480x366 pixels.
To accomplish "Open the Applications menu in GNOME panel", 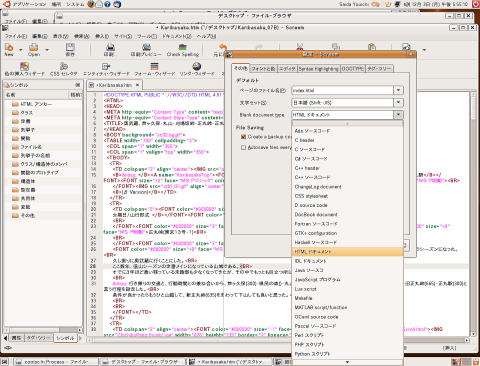I will point(25,4).
